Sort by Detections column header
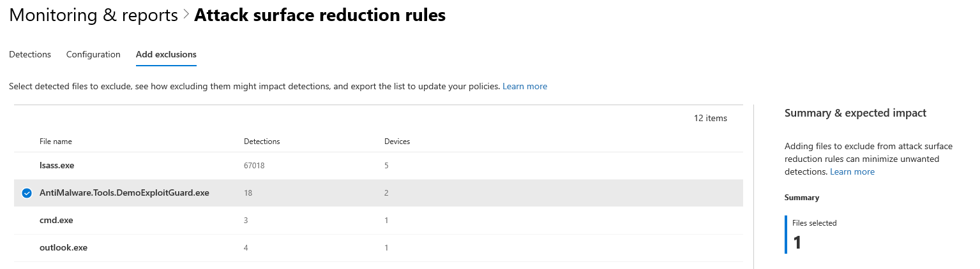This screenshot has width=980, height=269. point(262,142)
